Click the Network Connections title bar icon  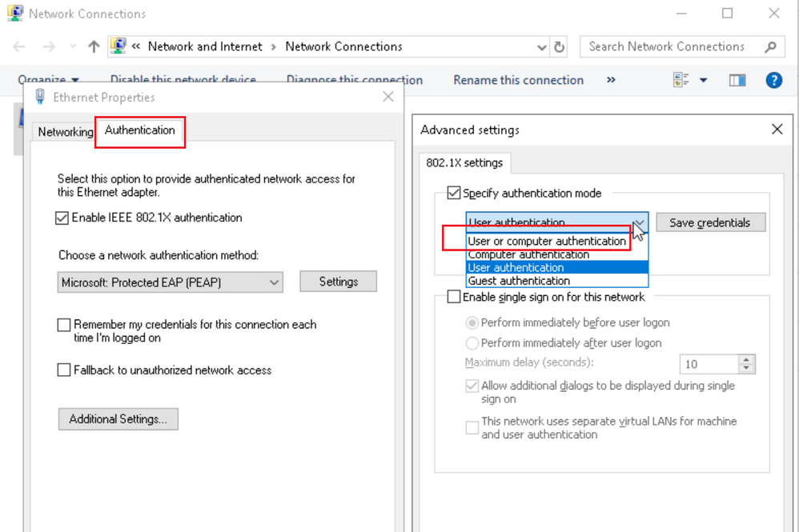[x=14, y=13]
